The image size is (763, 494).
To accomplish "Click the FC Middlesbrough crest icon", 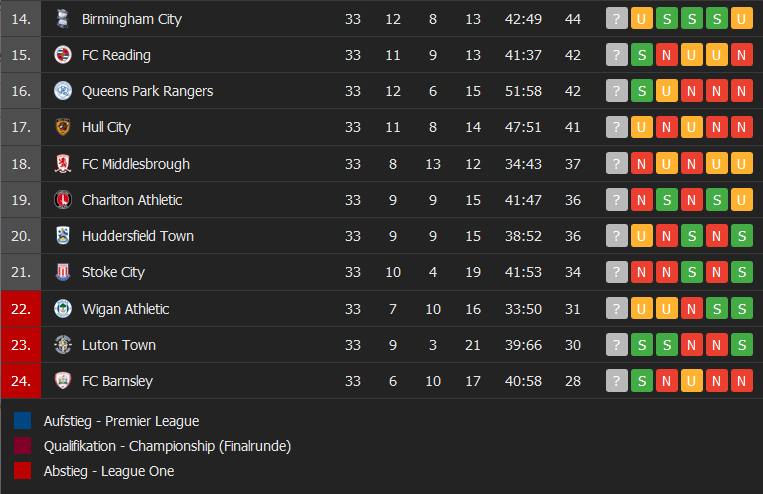I will (62, 164).
